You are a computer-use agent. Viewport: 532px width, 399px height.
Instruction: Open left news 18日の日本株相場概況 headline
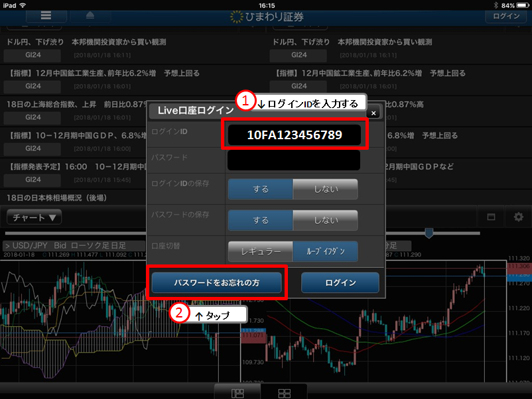(57, 198)
